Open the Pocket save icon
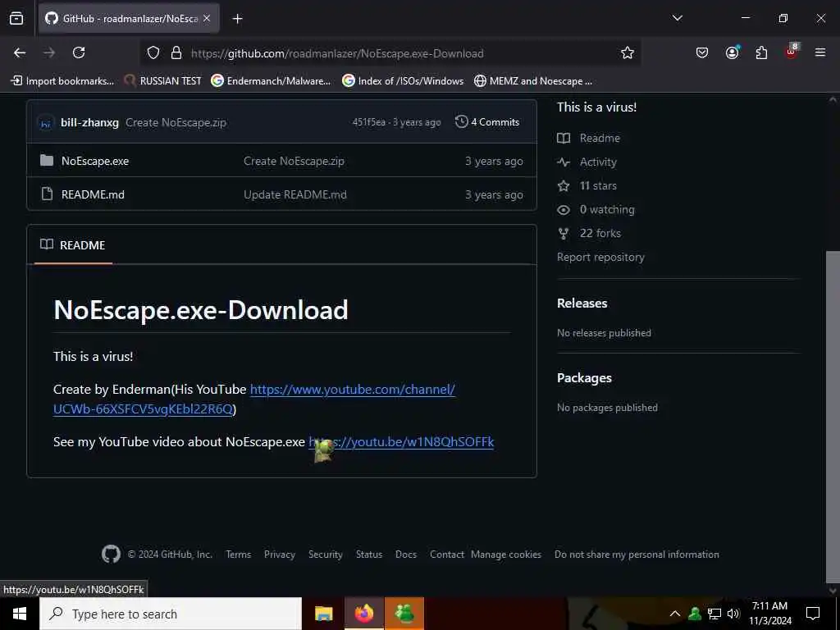840x630 pixels. 702,52
